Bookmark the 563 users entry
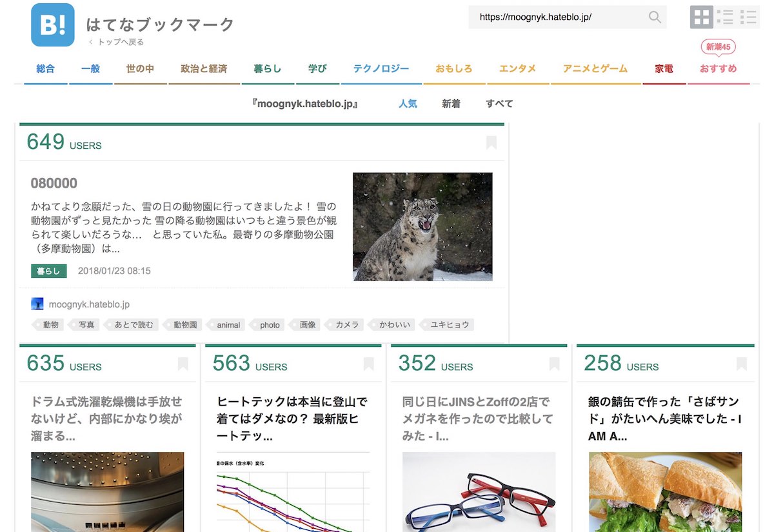The height and width of the screenshot is (532, 774). [x=369, y=364]
